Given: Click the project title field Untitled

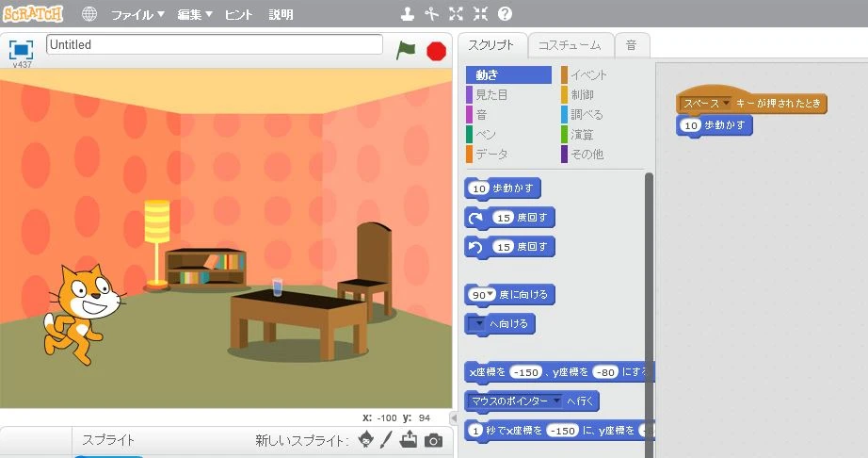Looking at the screenshot, I should [x=215, y=45].
